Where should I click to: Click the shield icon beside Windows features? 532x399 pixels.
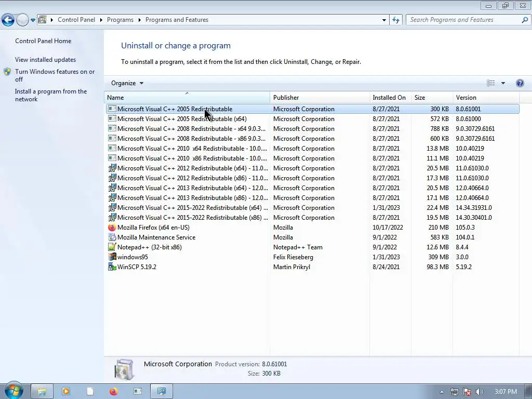tap(7, 72)
